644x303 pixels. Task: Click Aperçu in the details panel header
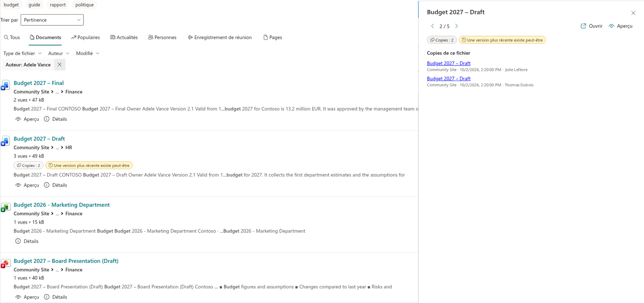click(x=621, y=26)
